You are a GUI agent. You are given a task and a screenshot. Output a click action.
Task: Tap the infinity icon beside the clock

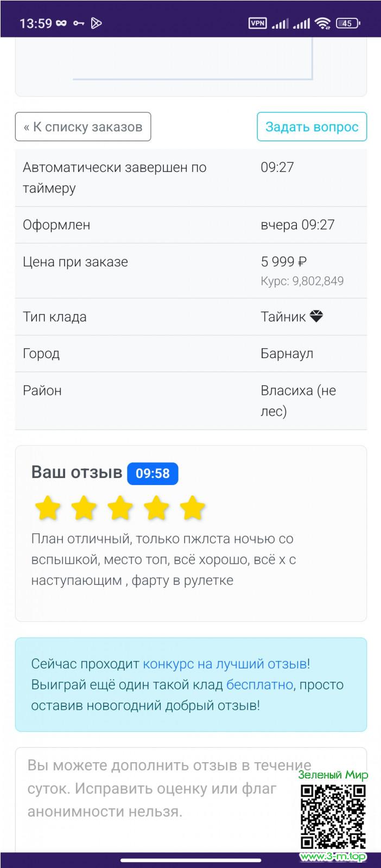tap(61, 23)
